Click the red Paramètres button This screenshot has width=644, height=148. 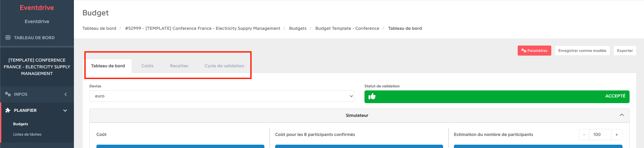click(x=534, y=51)
